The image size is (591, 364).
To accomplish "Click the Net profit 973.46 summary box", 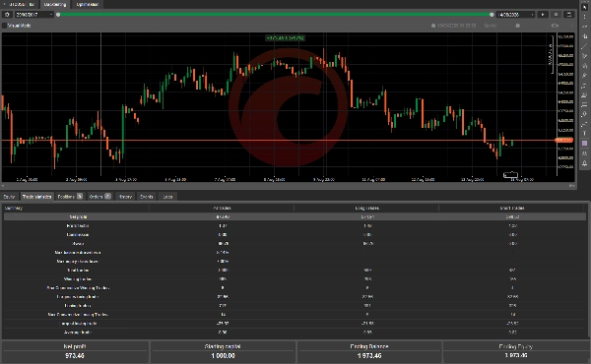I will click(75, 351).
